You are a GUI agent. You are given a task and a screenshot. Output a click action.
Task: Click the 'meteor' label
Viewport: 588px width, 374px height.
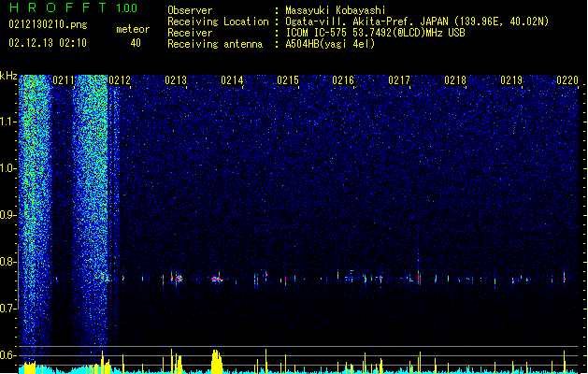click(x=133, y=29)
